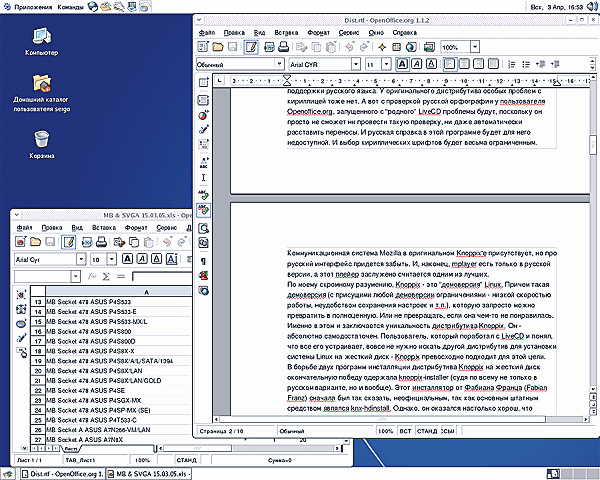This screenshot has height=480, width=600.
Task: Click СТАНД selection mode in Writer statusbar
Action: 427,431
